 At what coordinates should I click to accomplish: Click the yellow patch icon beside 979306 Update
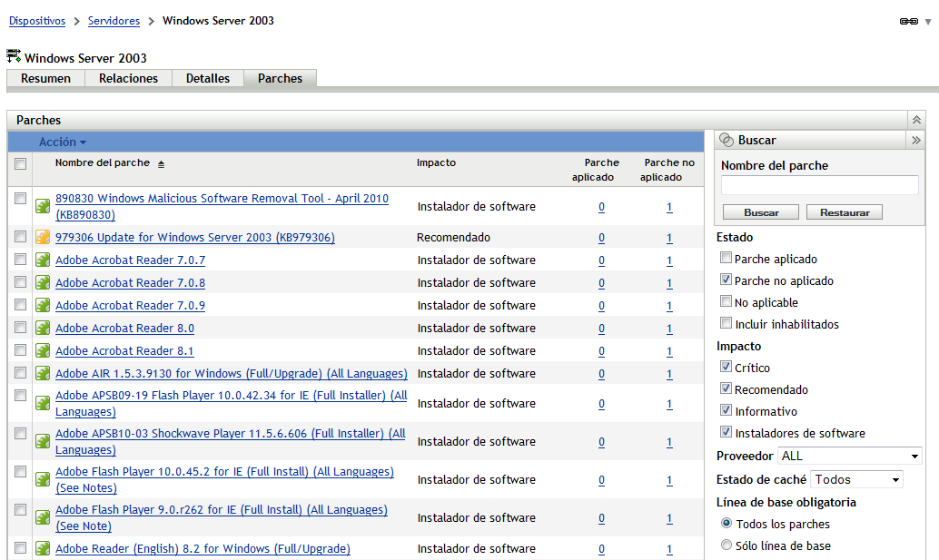point(42,237)
